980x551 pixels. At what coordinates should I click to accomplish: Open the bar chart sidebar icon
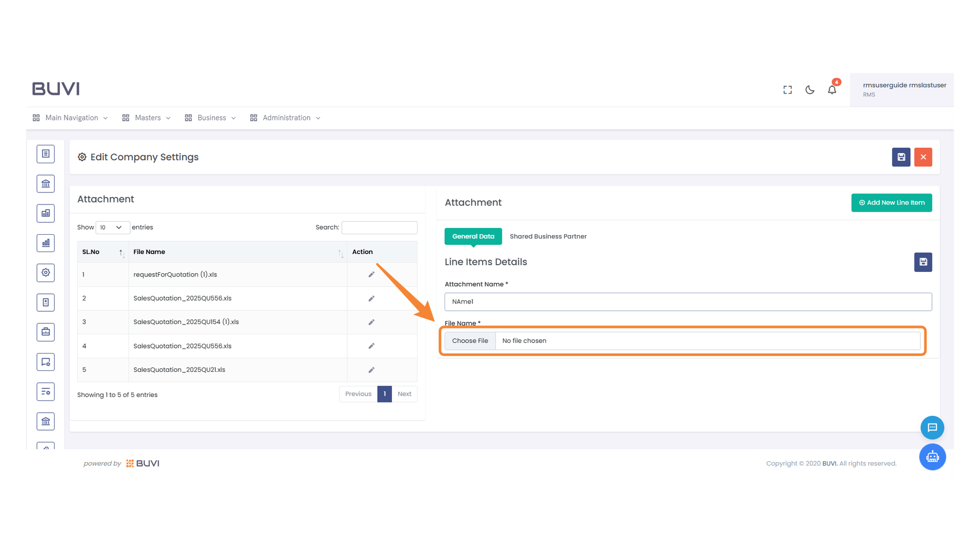[x=45, y=243]
